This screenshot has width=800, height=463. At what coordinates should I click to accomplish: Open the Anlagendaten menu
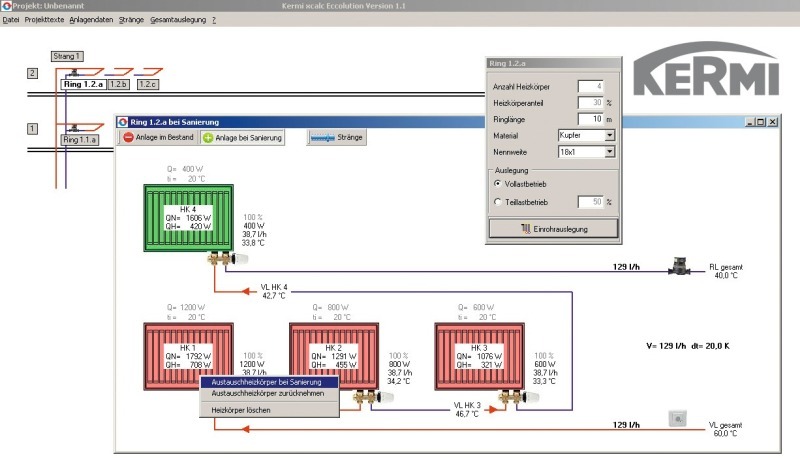[91, 20]
